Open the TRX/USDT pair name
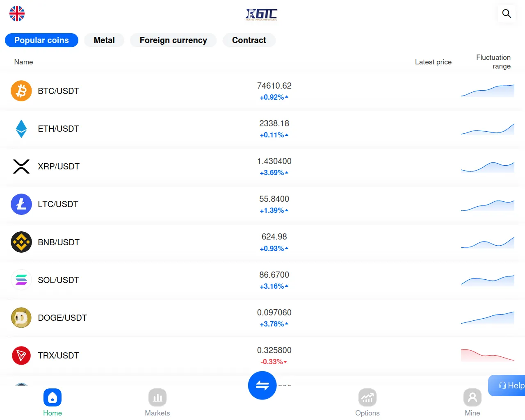 59,356
